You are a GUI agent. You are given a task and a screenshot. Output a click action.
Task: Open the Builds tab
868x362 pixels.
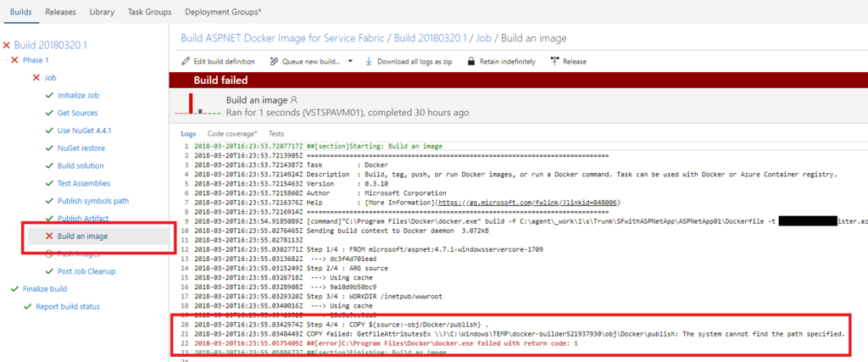click(21, 12)
